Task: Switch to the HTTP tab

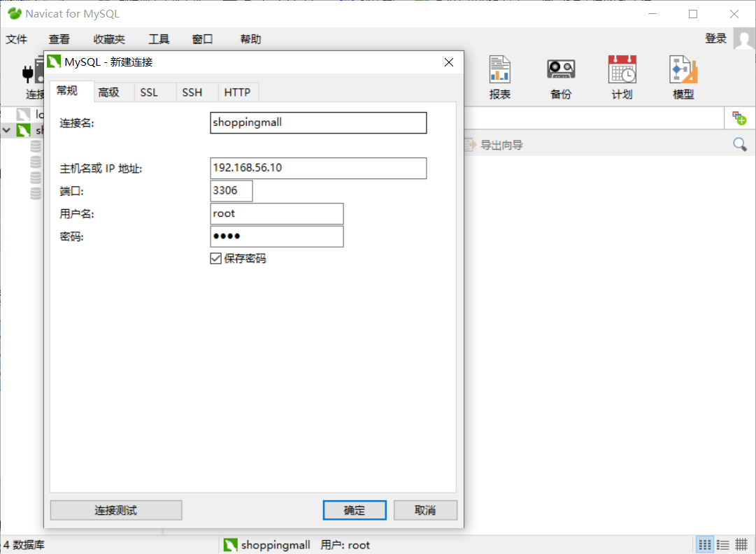Action: [237, 92]
